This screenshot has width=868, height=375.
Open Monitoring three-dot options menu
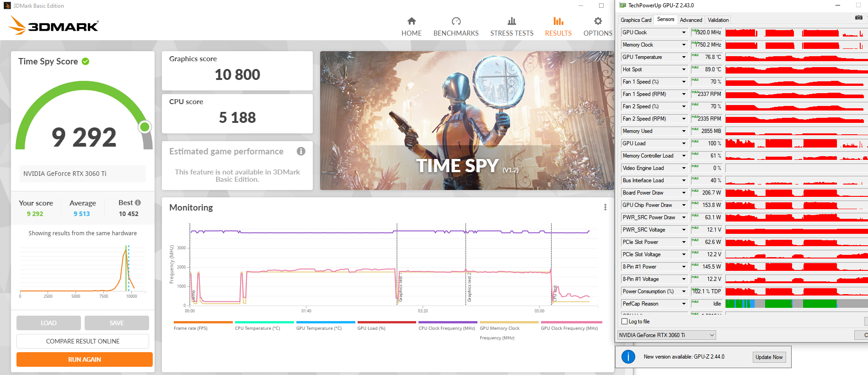605,207
